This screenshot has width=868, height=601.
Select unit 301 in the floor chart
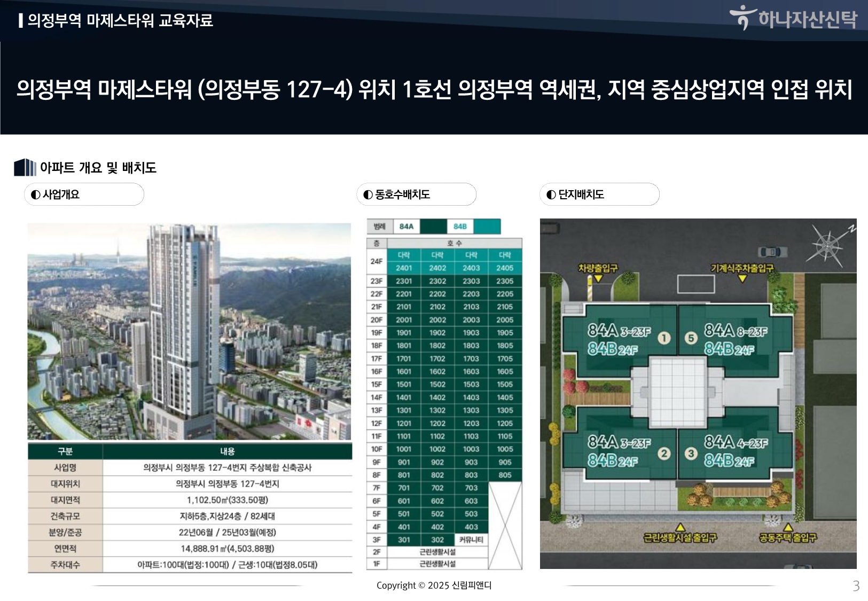[x=404, y=540]
